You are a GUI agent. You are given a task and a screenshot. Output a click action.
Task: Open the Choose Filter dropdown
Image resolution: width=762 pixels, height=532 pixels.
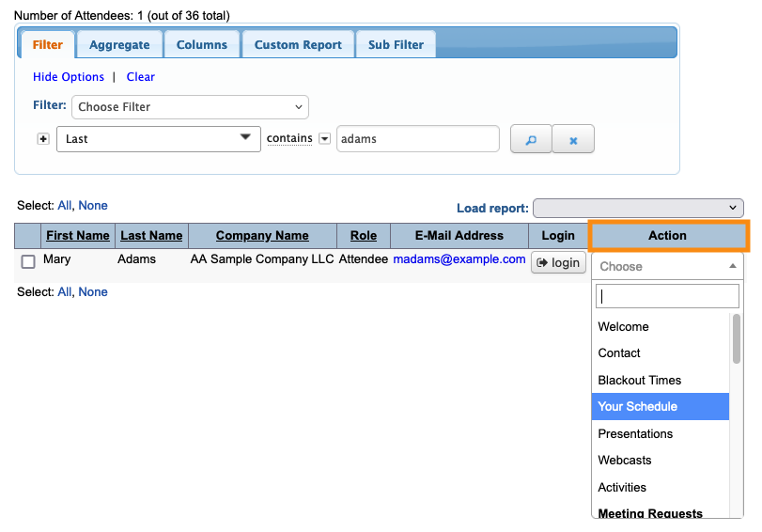[191, 107]
